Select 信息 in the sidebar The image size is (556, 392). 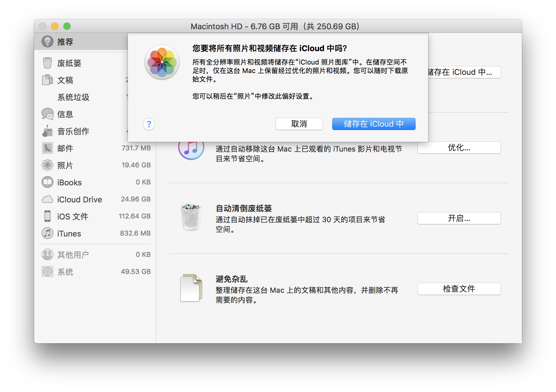pyautogui.click(x=81, y=114)
